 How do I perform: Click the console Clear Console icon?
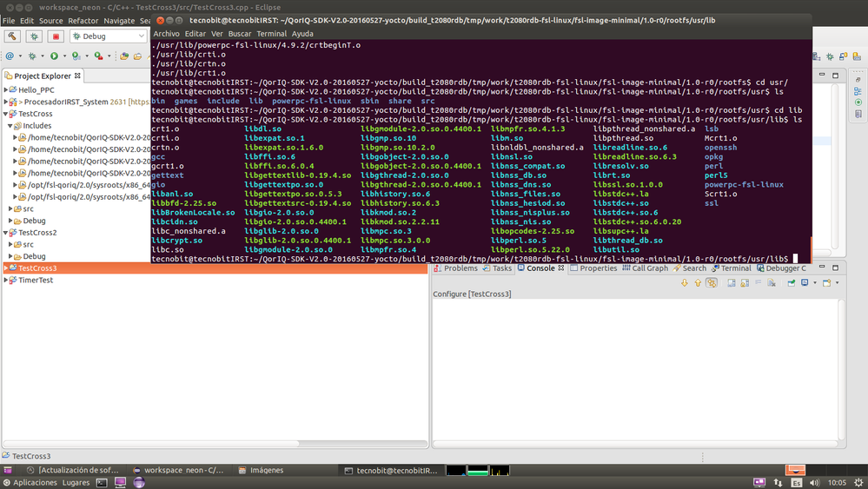pyautogui.click(x=772, y=282)
